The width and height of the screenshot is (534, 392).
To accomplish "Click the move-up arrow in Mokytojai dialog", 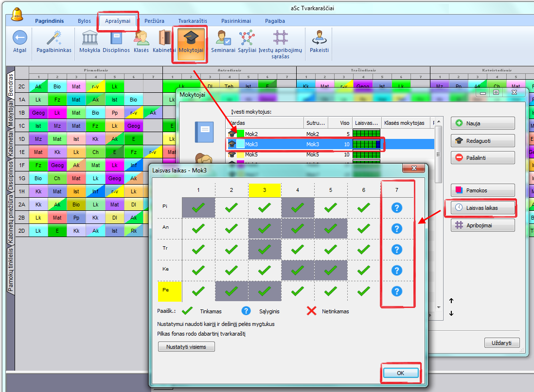I will pyautogui.click(x=451, y=301).
